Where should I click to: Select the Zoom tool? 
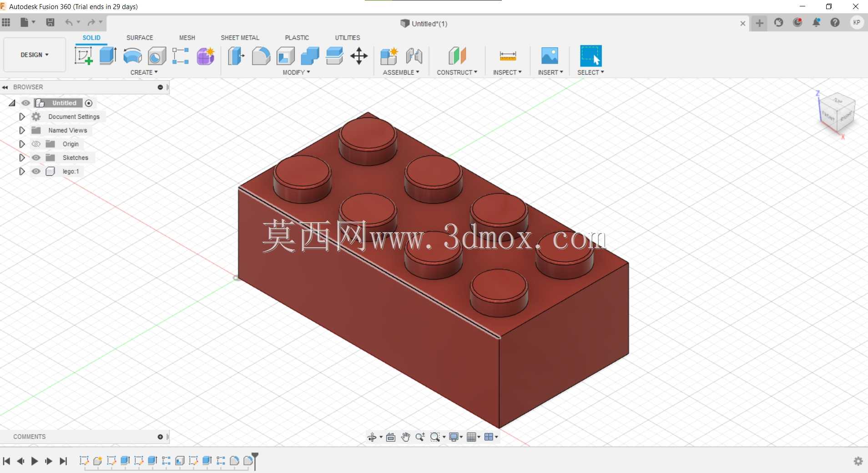click(420, 437)
